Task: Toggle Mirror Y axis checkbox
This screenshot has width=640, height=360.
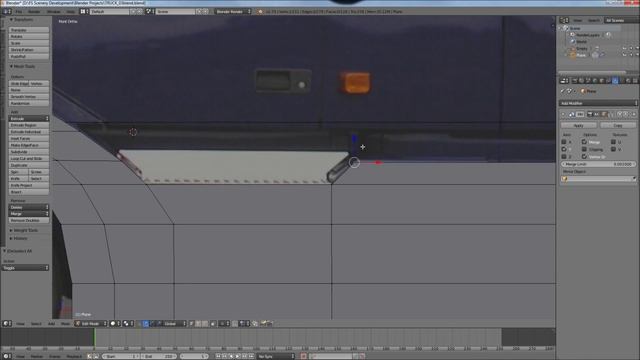Action: pyautogui.click(x=564, y=149)
